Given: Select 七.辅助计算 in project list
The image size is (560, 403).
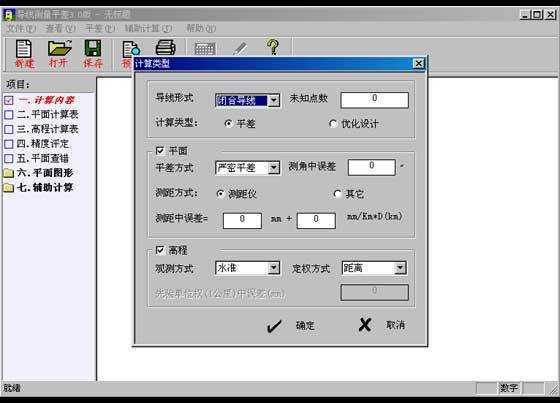Looking at the screenshot, I should [x=45, y=188].
